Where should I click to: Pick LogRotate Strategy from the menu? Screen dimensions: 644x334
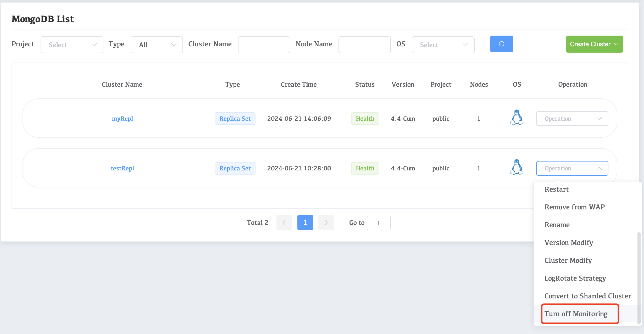(x=575, y=278)
